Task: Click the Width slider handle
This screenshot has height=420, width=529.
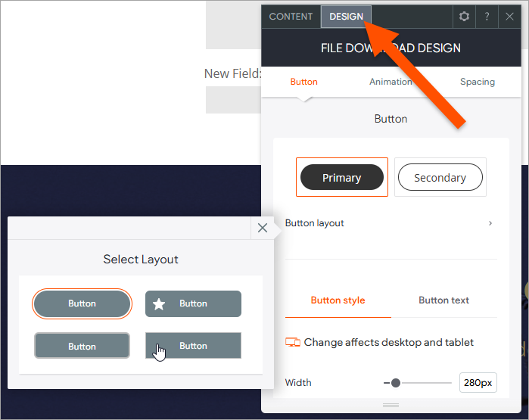Action: click(x=396, y=383)
